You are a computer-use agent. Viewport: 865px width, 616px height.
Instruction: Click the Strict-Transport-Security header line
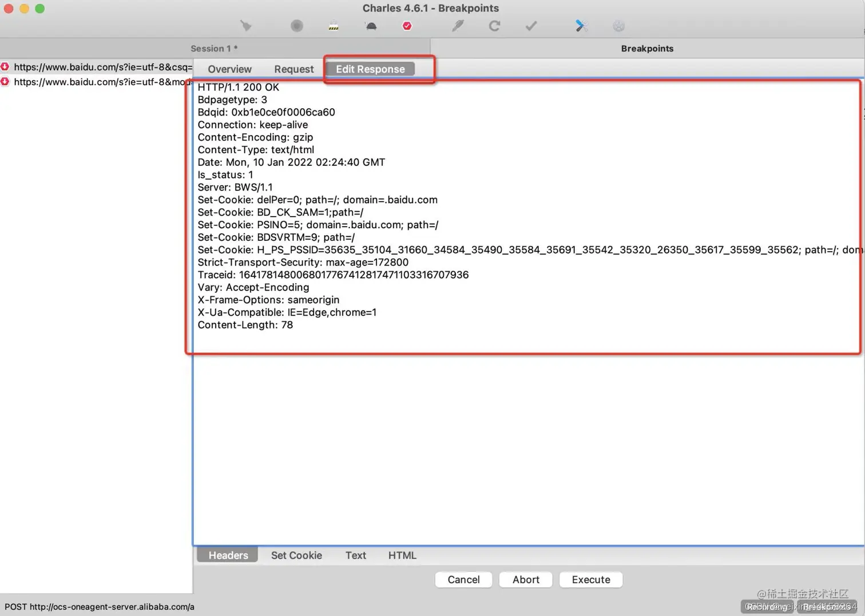pos(303,263)
